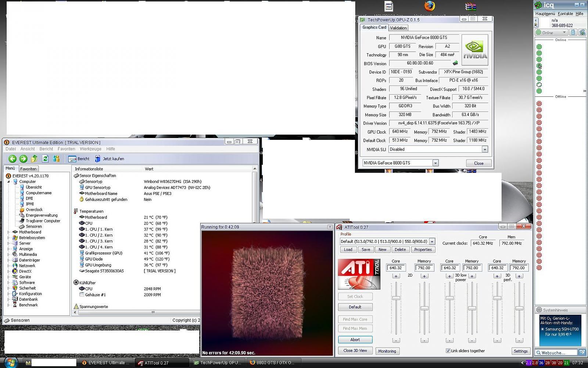588x368 pixels.
Task: Open the Datei menu in EVEREST
Action: coord(11,149)
